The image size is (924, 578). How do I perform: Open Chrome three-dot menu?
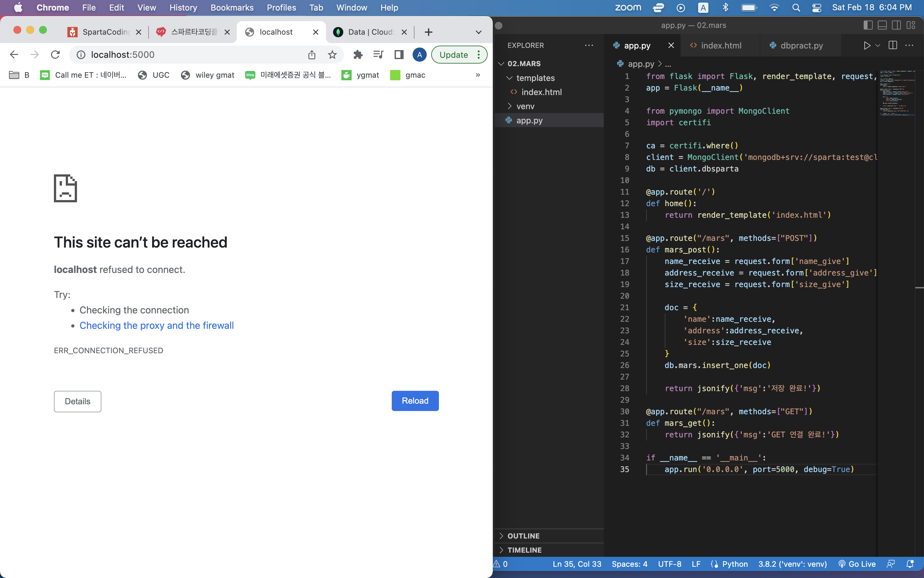pyautogui.click(x=478, y=55)
